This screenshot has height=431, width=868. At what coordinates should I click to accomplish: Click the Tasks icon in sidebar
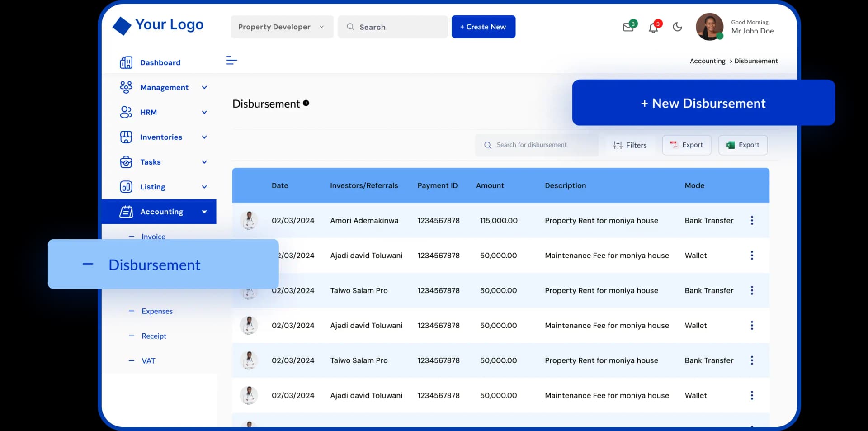[x=127, y=162]
